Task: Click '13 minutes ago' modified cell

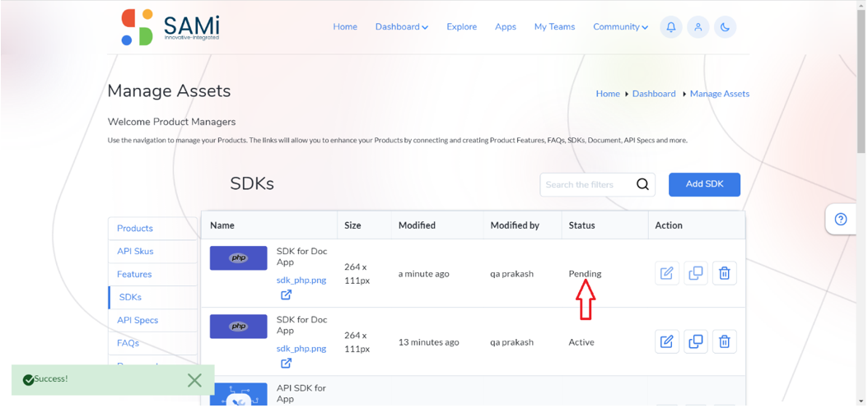Action: (x=428, y=342)
